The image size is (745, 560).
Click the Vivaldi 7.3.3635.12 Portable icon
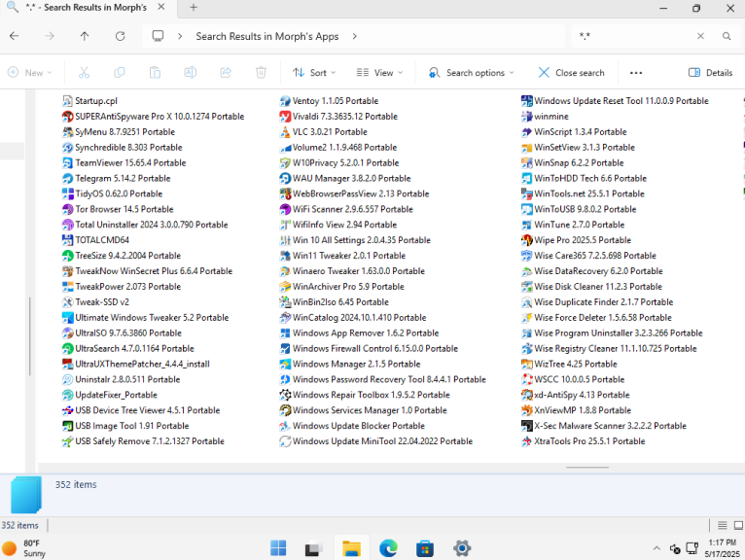[285, 117]
